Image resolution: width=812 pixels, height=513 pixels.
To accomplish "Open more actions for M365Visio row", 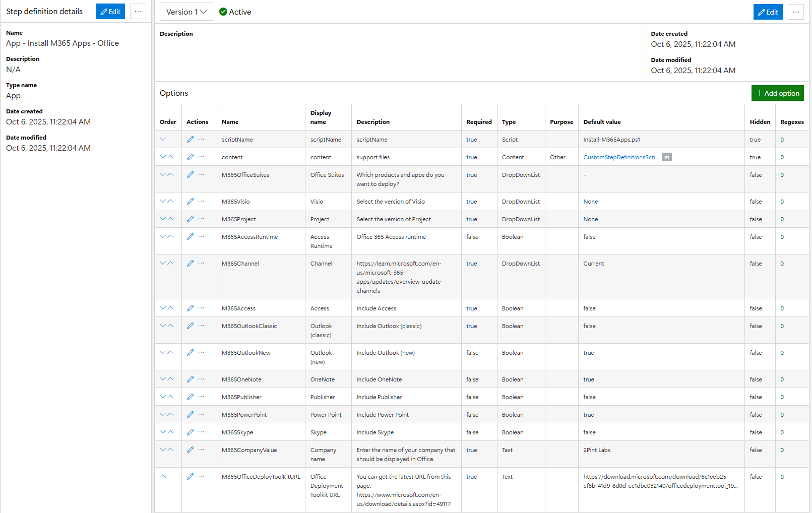I will tap(201, 201).
